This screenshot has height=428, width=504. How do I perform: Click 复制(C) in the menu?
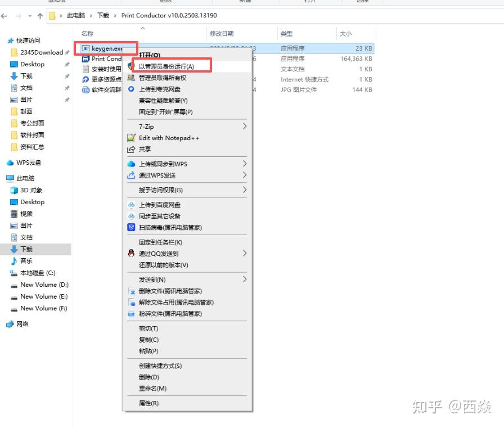(x=149, y=340)
